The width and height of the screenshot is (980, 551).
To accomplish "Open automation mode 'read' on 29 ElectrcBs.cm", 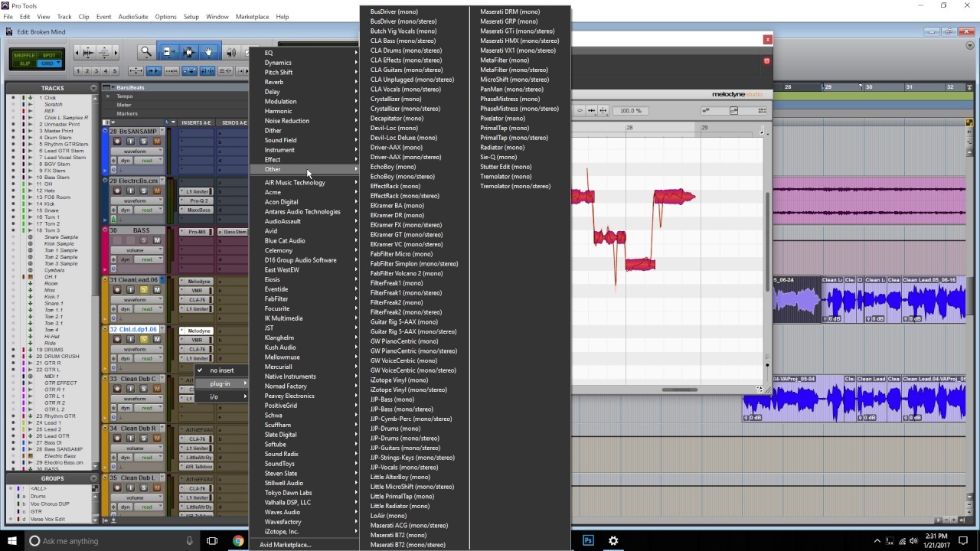I will pyautogui.click(x=149, y=210).
